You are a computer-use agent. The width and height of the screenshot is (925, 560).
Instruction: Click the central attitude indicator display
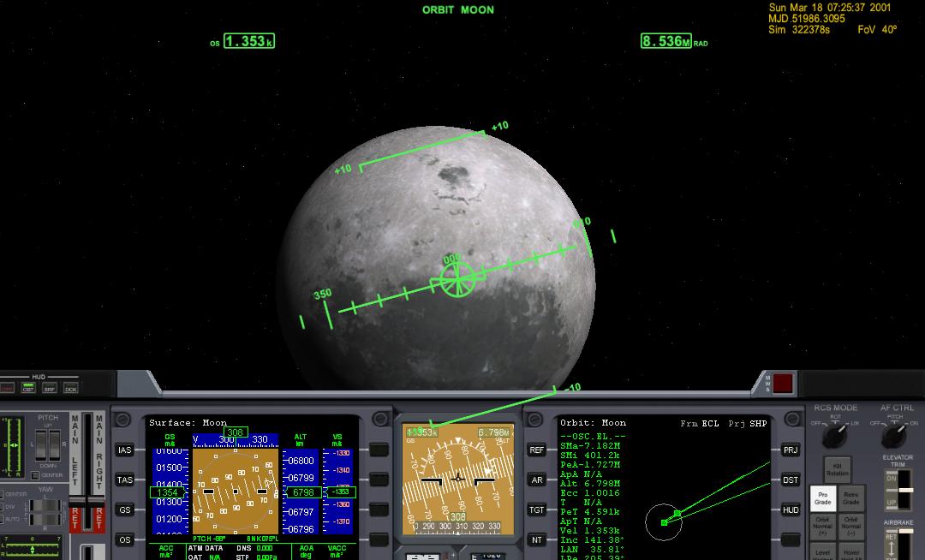coord(457,480)
